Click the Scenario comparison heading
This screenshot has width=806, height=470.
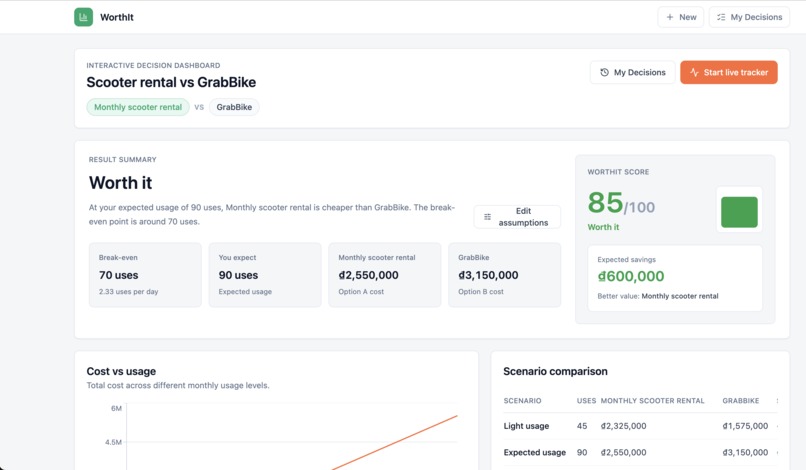coord(555,371)
